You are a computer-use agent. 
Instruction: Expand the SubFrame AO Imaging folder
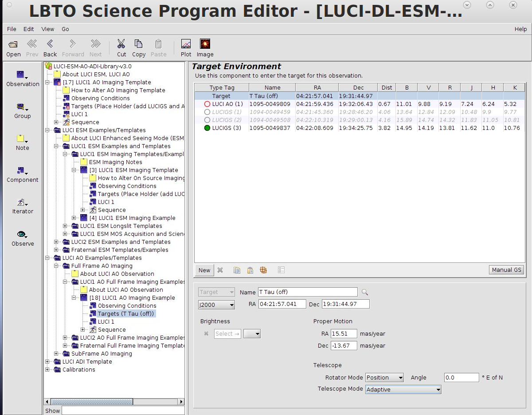(x=56, y=354)
